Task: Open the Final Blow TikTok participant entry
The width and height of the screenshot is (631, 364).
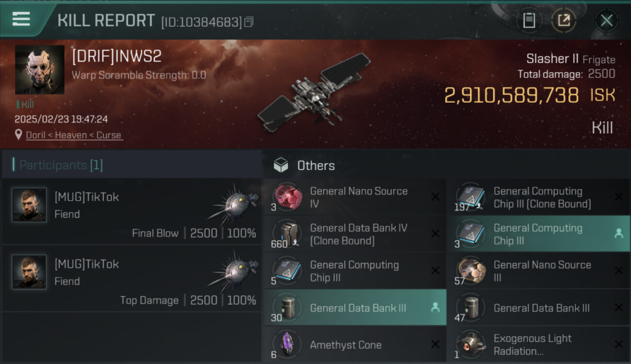Action: click(x=132, y=212)
